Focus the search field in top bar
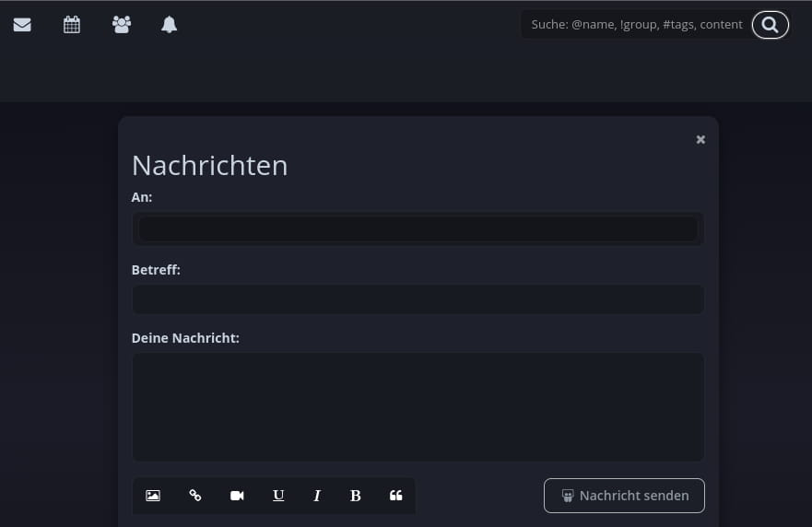This screenshot has width=812, height=527. [636, 25]
